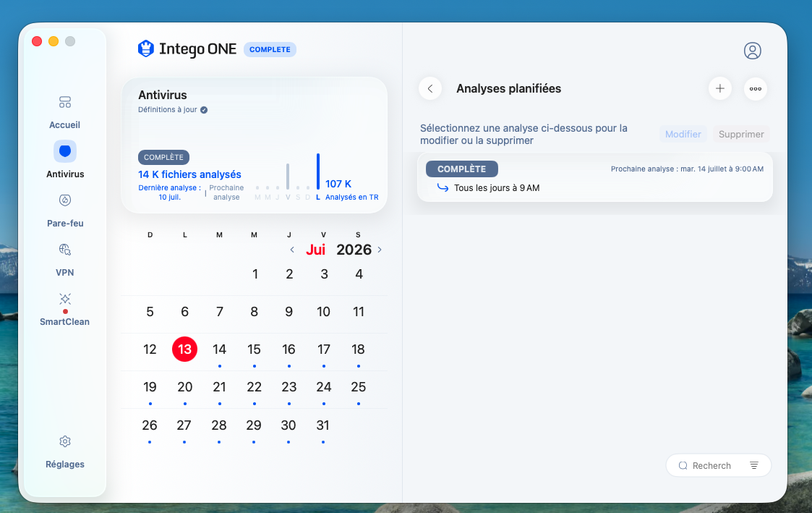Select July 4 in calendar

[359, 274]
